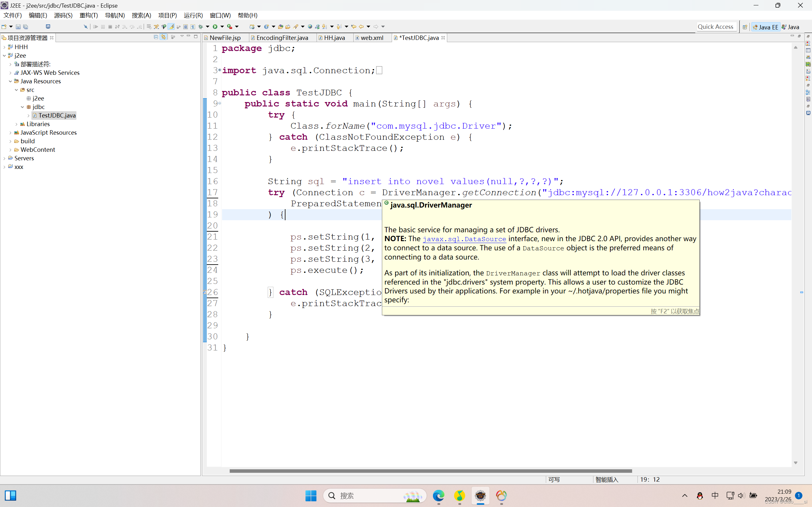The image size is (812, 507).
Task: Click Collapse All in project explorer
Action: (156, 37)
